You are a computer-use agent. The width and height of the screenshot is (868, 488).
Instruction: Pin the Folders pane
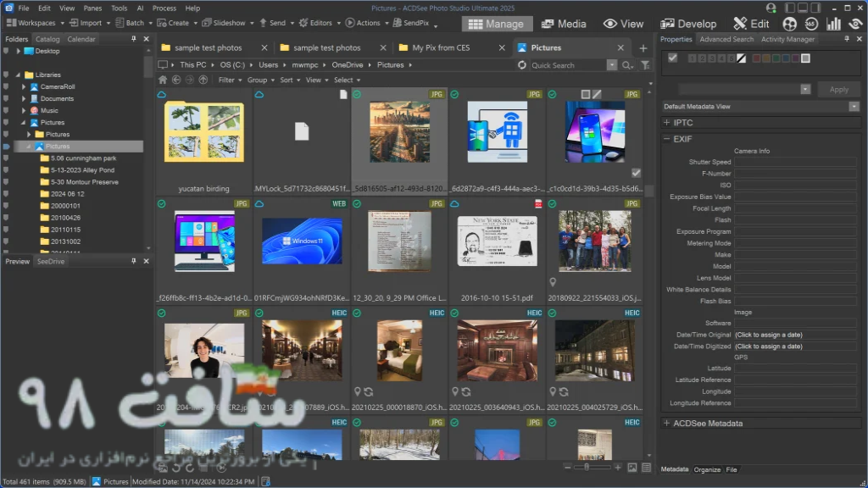(x=133, y=39)
